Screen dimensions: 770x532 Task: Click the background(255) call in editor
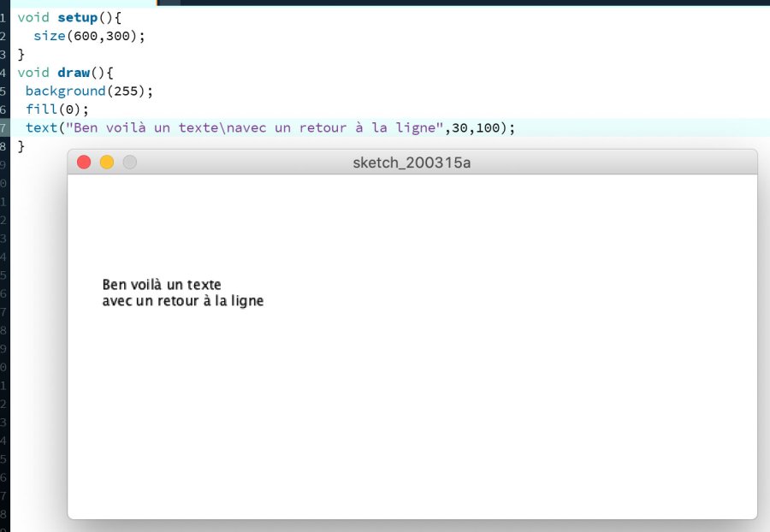point(88,91)
